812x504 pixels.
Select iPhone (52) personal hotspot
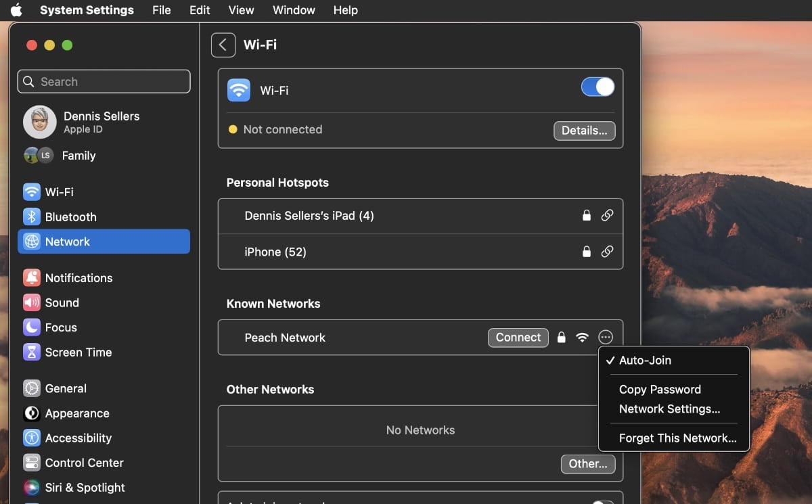275,252
